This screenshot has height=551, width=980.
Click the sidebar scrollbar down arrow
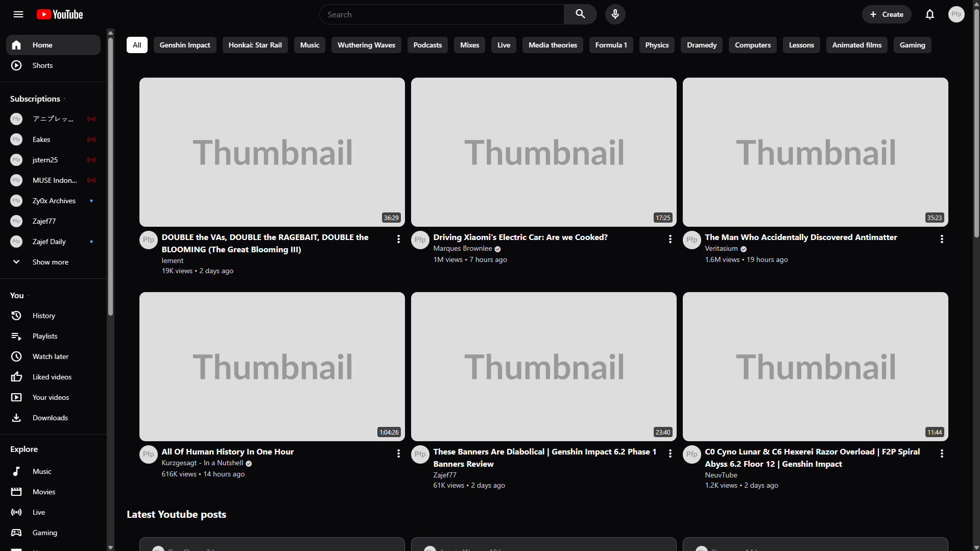coord(110,547)
